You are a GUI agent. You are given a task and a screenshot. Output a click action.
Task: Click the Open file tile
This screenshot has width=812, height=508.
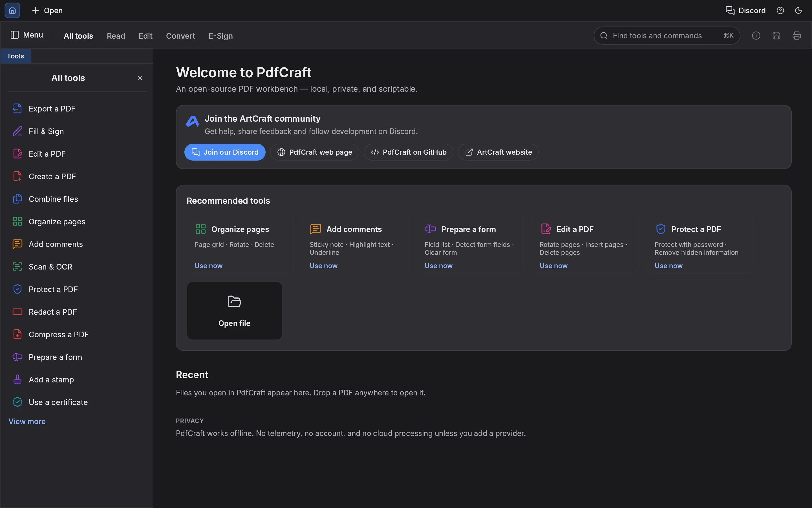[x=234, y=310]
